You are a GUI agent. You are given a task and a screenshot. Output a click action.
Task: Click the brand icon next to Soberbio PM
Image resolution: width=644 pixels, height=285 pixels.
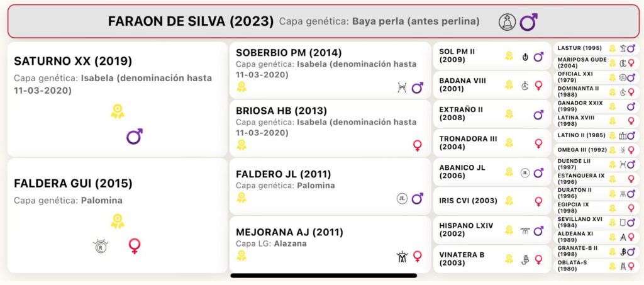coord(402,87)
